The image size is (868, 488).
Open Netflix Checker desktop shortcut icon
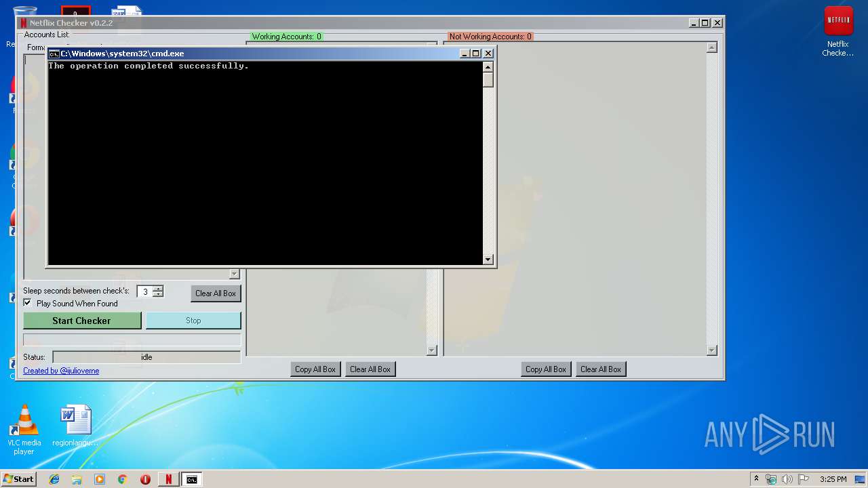click(x=838, y=31)
